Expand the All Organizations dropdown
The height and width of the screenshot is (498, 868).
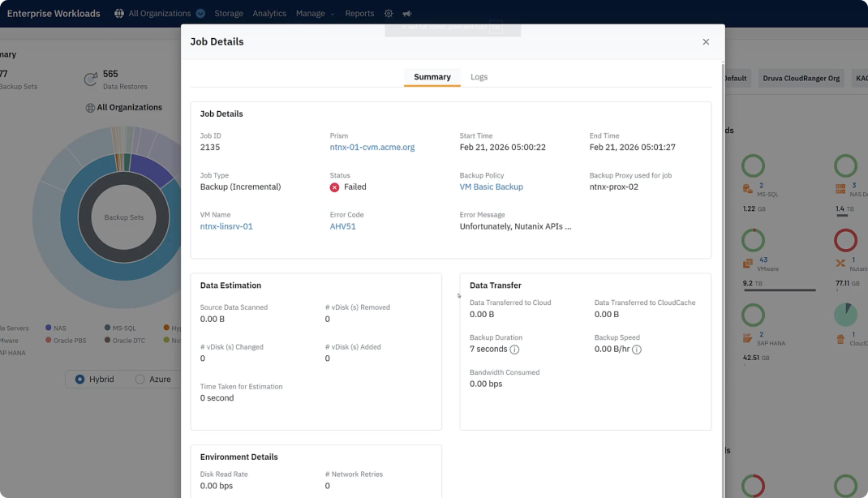pyautogui.click(x=200, y=14)
